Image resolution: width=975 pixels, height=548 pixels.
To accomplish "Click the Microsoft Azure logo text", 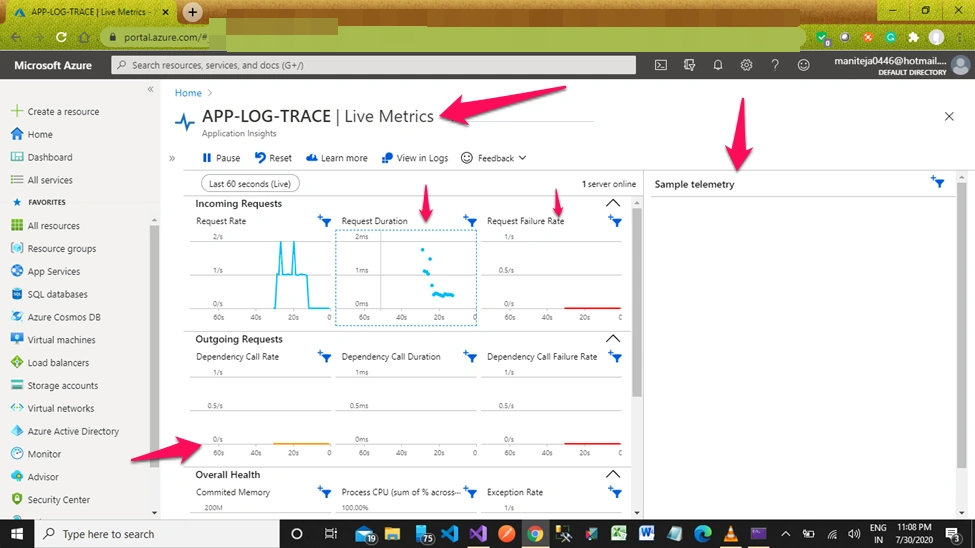I will [53, 65].
